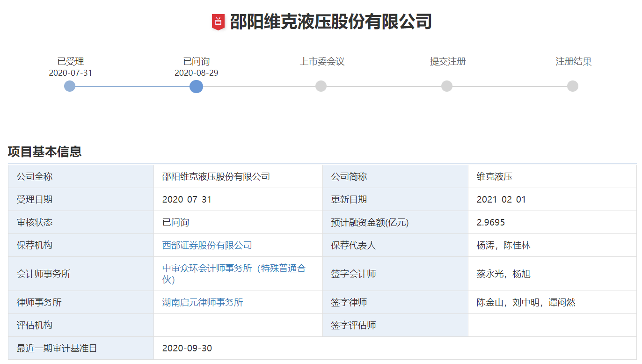This screenshot has height=364, width=642.
Task: Click the 受理日期 label cell
Action: tap(81, 199)
